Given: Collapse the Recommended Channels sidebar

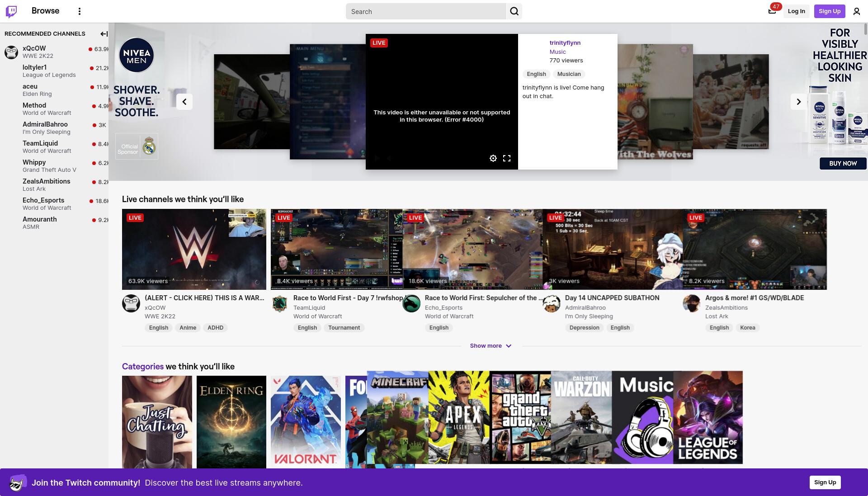Looking at the screenshot, I should [104, 33].
